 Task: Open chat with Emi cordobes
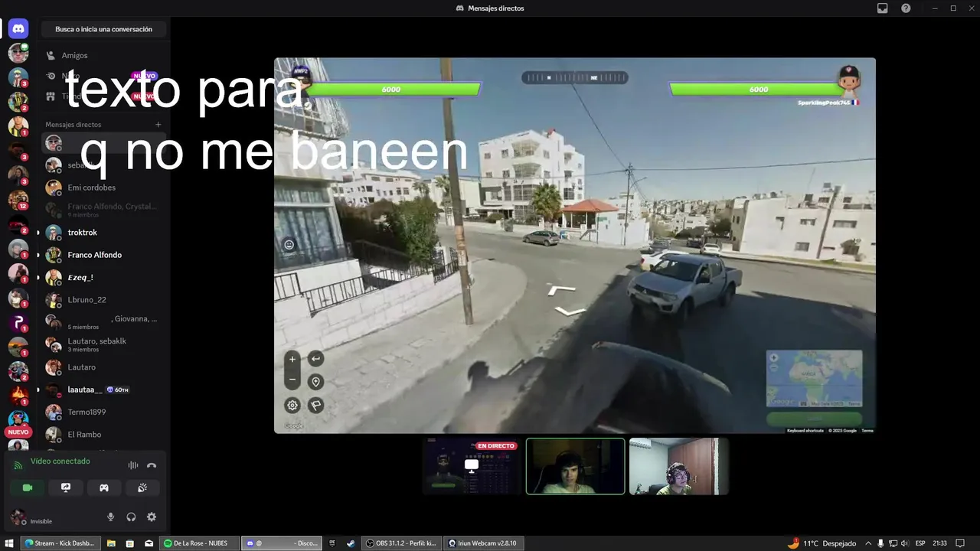tap(103, 187)
